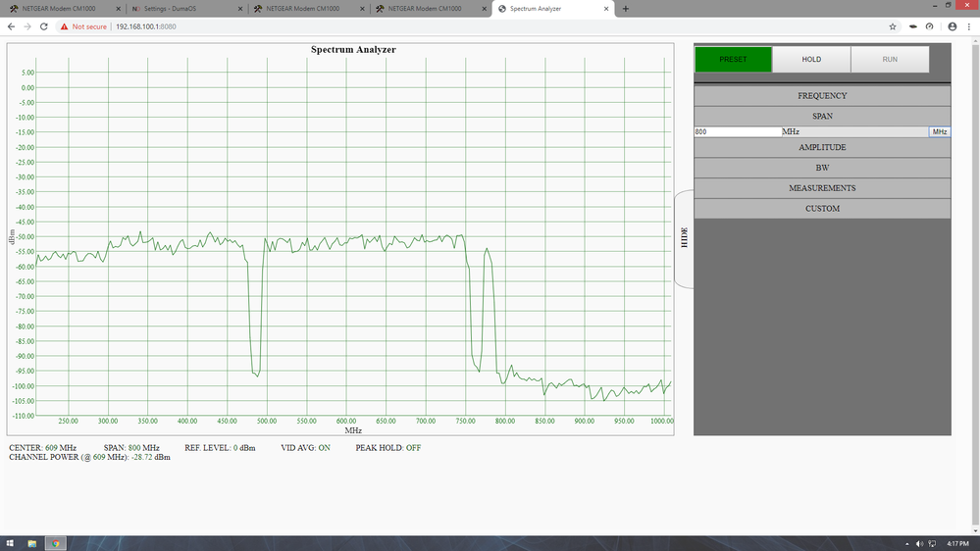Click the clock showing 4:17 PM
Image resolution: width=980 pixels, height=551 pixels.
coord(957,543)
